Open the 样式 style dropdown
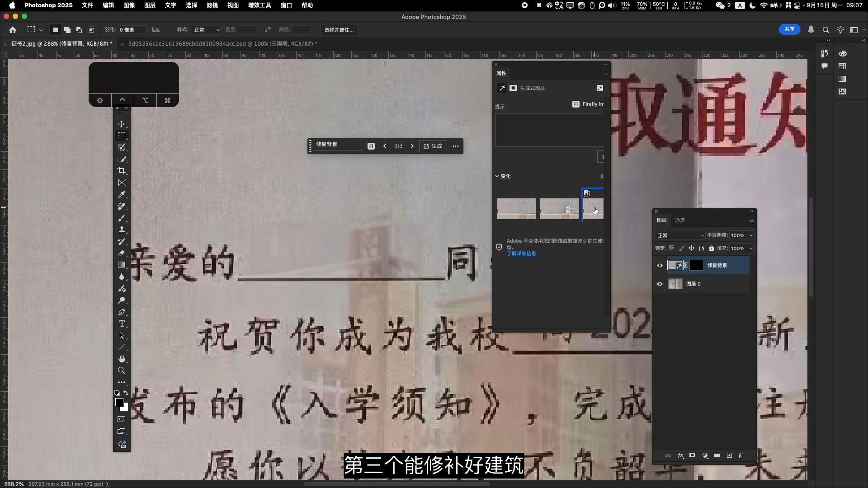This screenshot has width=868, height=488. tap(206, 30)
